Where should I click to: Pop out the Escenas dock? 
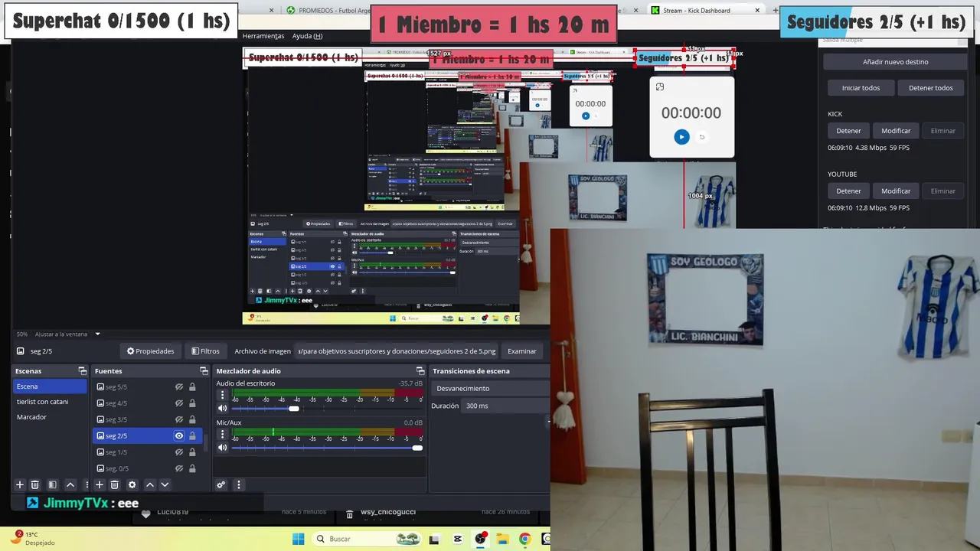[83, 371]
